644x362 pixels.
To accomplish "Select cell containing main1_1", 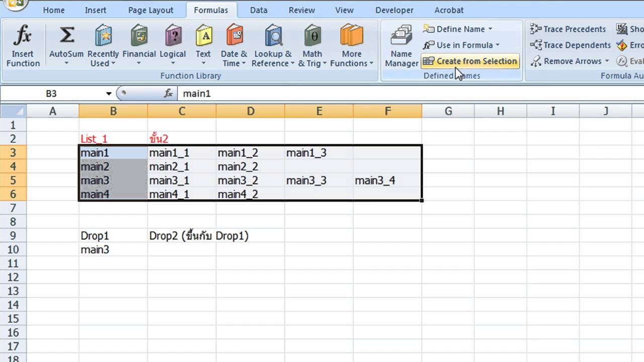I will (182, 153).
